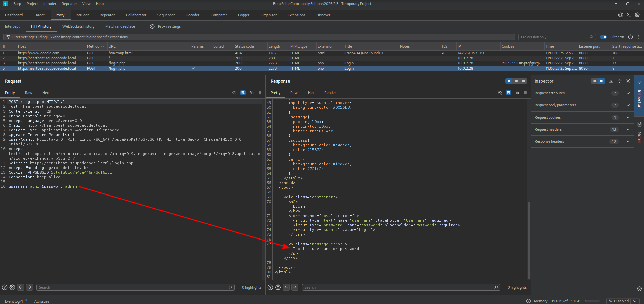The height and width of the screenshot is (304, 644).
Task: Open the Intruder main tab
Action: [x=82, y=15]
